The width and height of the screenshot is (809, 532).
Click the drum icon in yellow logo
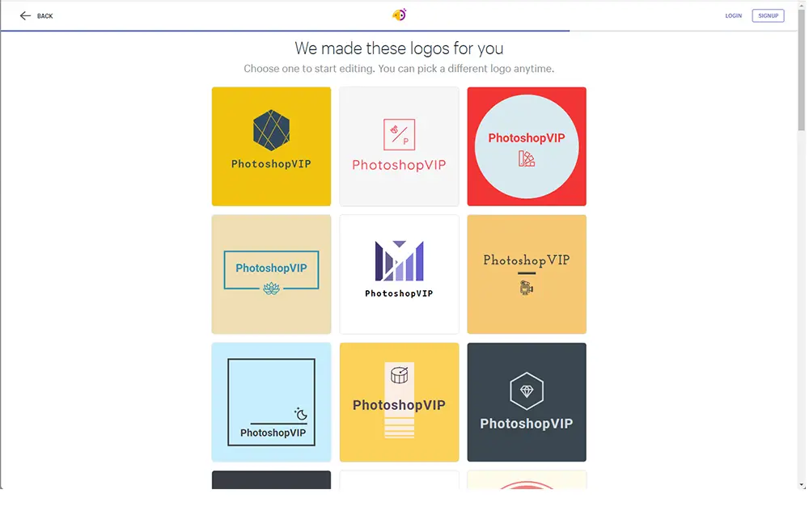(x=400, y=375)
